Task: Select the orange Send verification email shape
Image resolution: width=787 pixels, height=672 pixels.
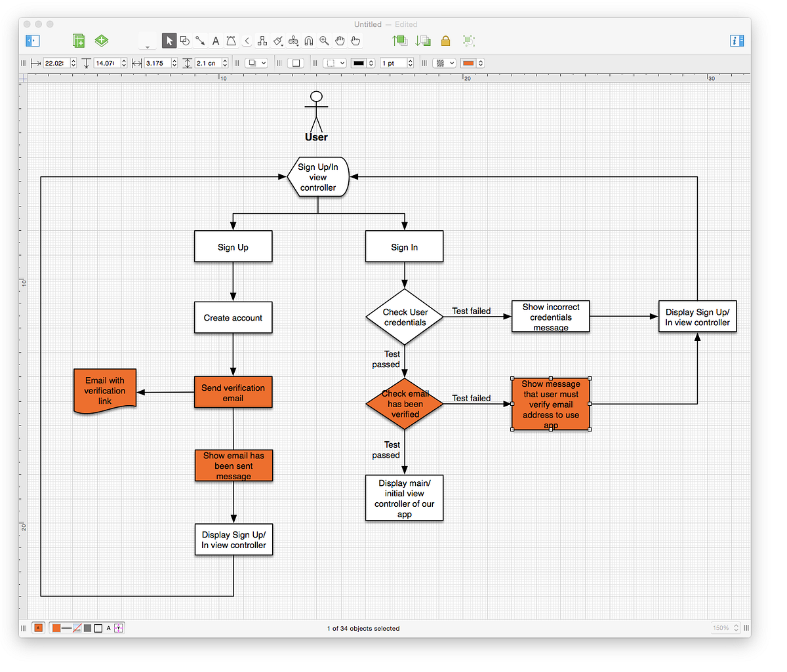Action: [233, 392]
